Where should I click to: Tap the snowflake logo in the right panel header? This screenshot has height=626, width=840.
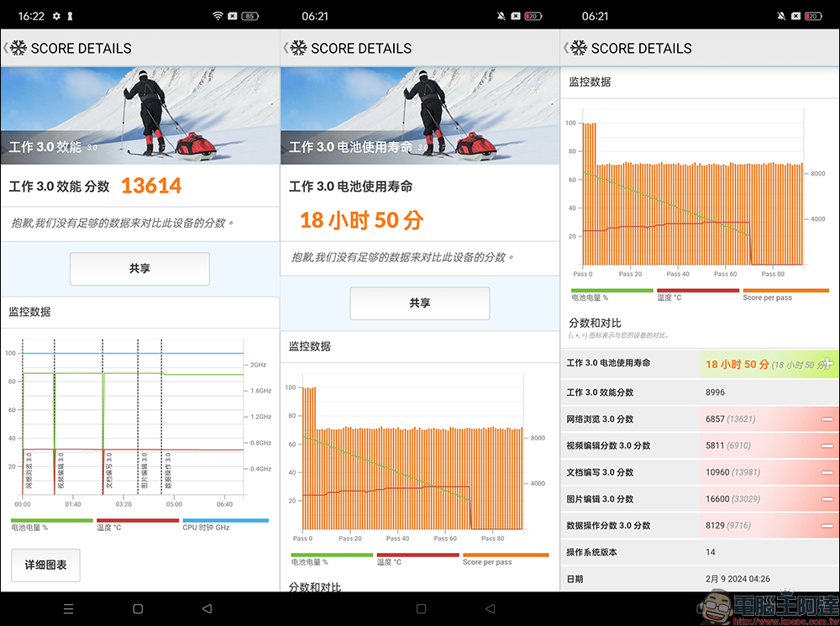(x=579, y=48)
